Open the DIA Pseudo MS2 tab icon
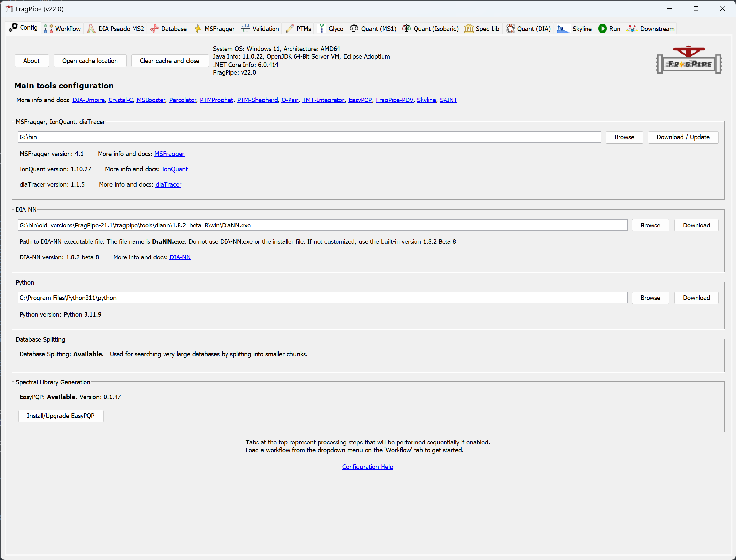Image resolution: width=736 pixels, height=560 pixels. point(91,29)
